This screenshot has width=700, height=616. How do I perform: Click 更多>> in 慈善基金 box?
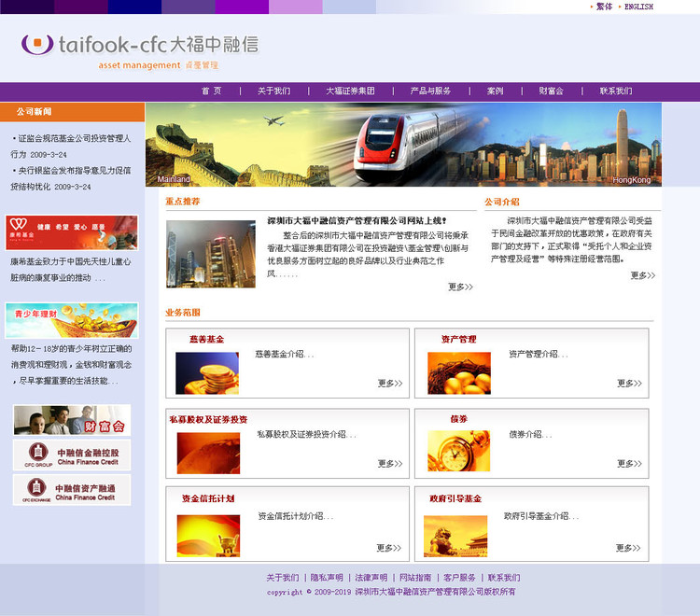390,383
